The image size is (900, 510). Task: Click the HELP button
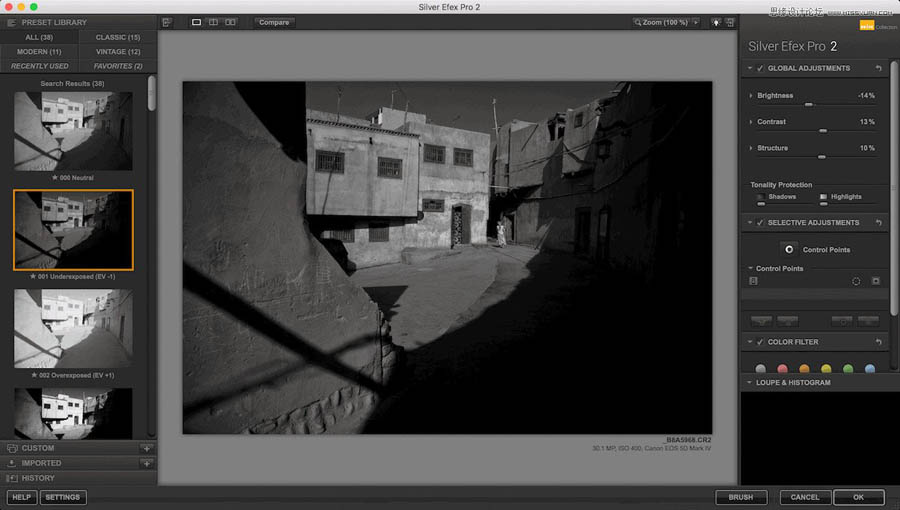[x=22, y=497]
